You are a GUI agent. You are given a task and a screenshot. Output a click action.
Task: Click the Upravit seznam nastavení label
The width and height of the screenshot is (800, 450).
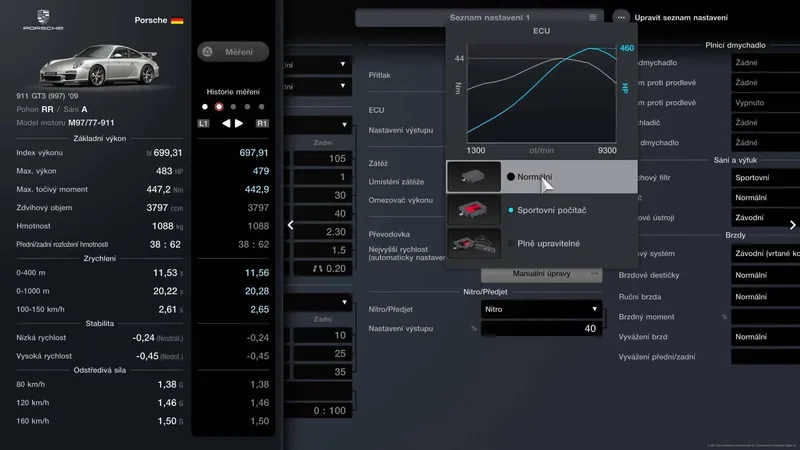[681, 17]
